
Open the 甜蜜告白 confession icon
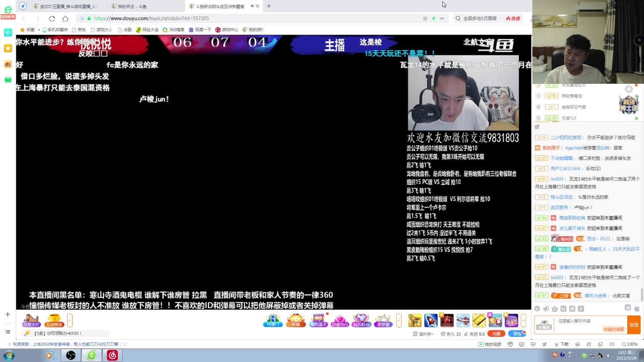click(340, 321)
